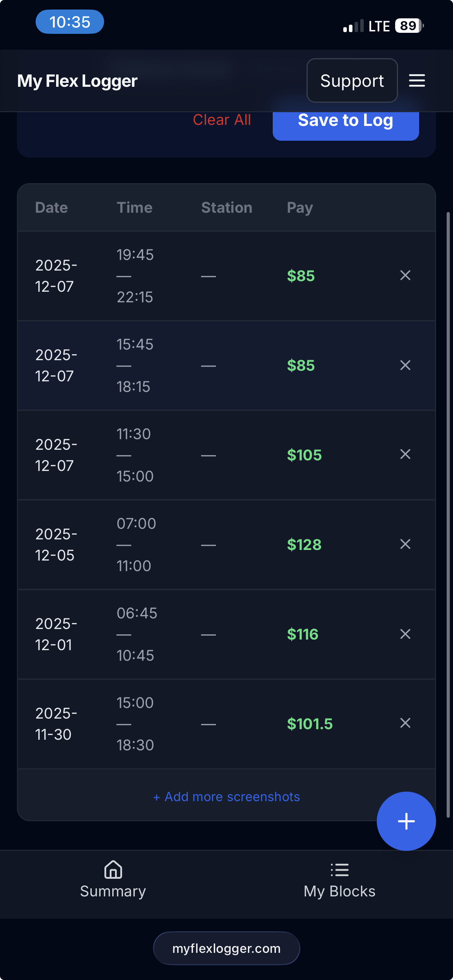
Task: Remove the $116 block on 2025-12-01
Action: point(405,634)
